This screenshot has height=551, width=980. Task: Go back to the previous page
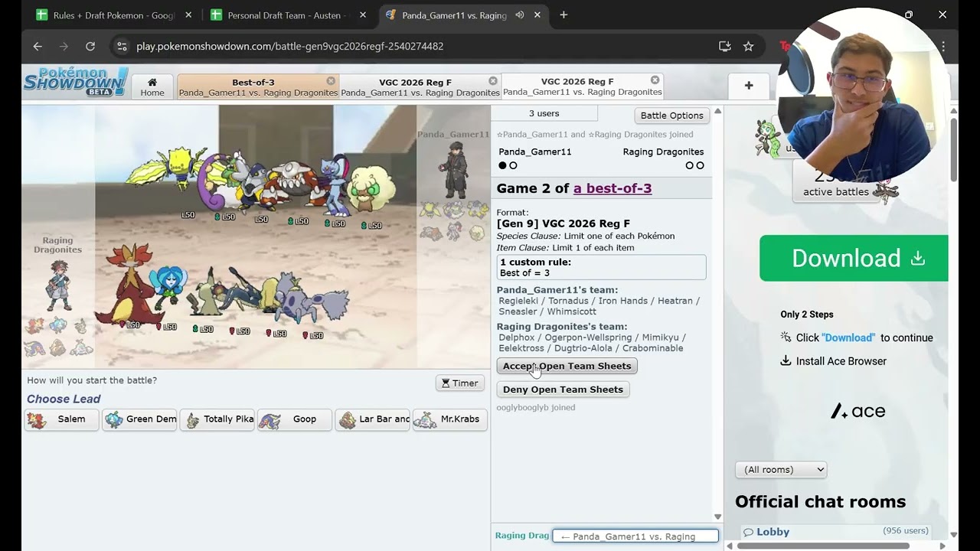(38, 46)
